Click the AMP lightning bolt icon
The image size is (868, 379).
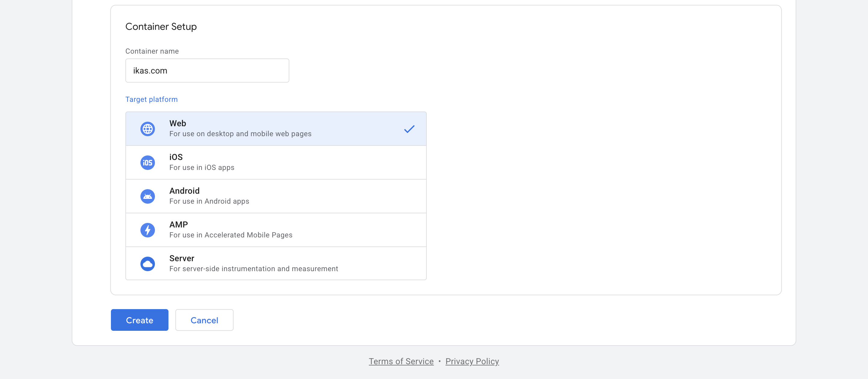(x=148, y=230)
